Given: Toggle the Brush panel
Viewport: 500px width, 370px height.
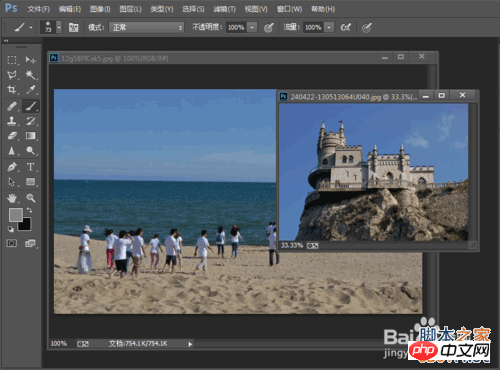Looking at the screenshot, I should click(73, 27).
